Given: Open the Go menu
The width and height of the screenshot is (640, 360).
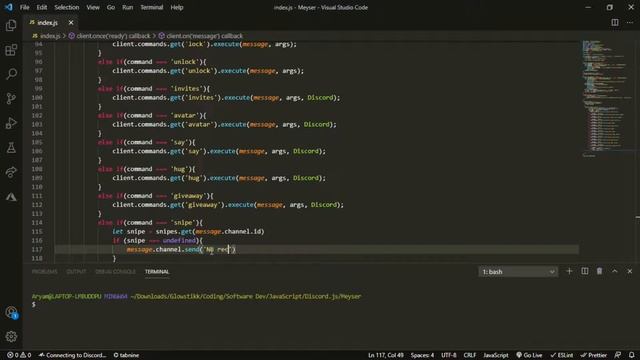Looking at the screenshot, I should tap(111, 7).
